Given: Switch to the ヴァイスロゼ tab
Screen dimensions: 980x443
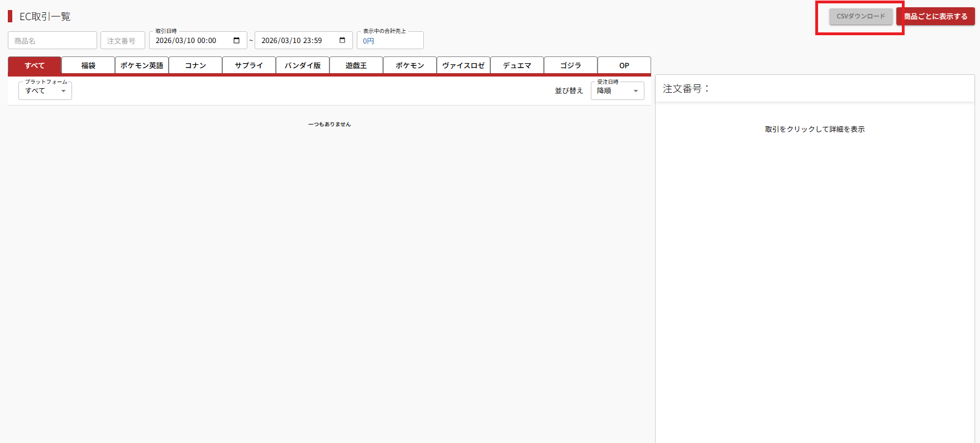Looking at the screenshot, I should [x=463, y=65].
